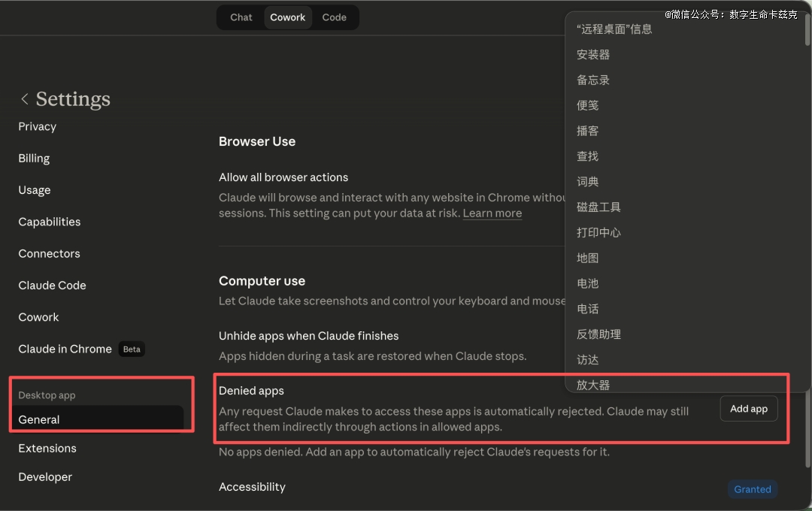Open Connectors settings page
This screenshot has width=812, height=511.
tap(50, 253)
